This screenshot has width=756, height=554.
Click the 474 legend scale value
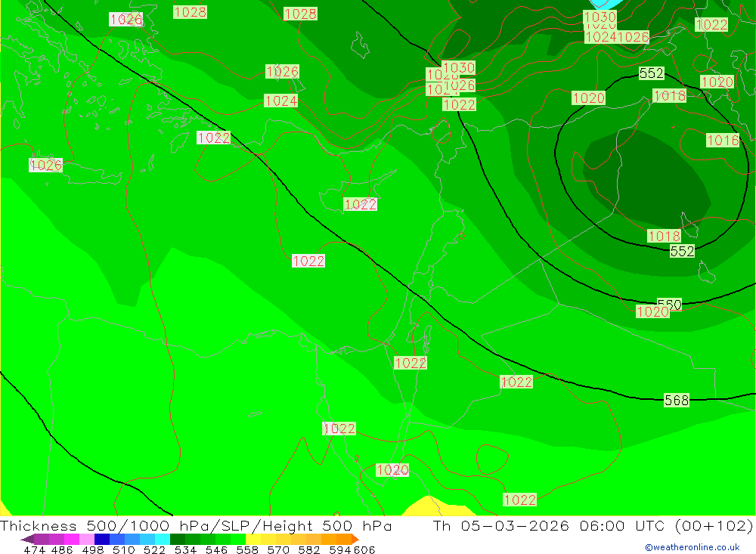(34, 549)
